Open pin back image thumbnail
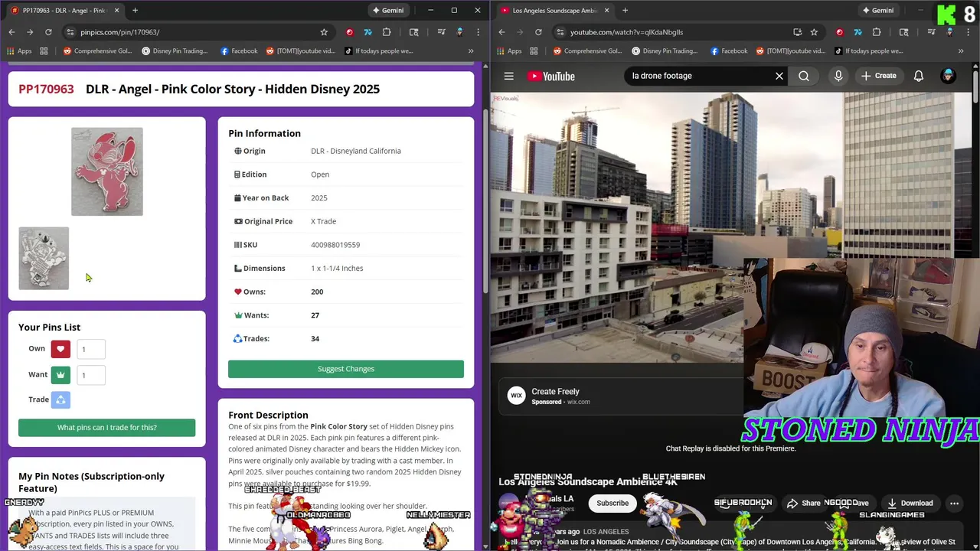The width and height of the screenshot is (980, 551). point(44,259)
